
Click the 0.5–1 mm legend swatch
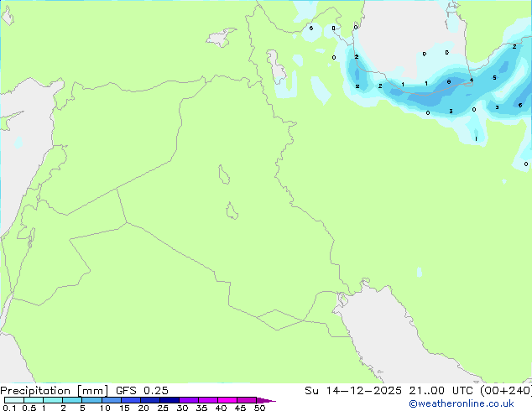point(34,400)
